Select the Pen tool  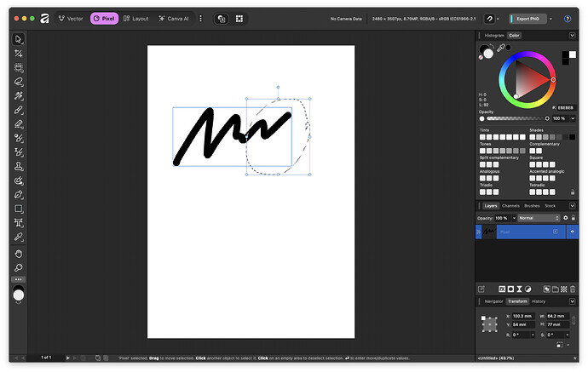pos(19,194)
